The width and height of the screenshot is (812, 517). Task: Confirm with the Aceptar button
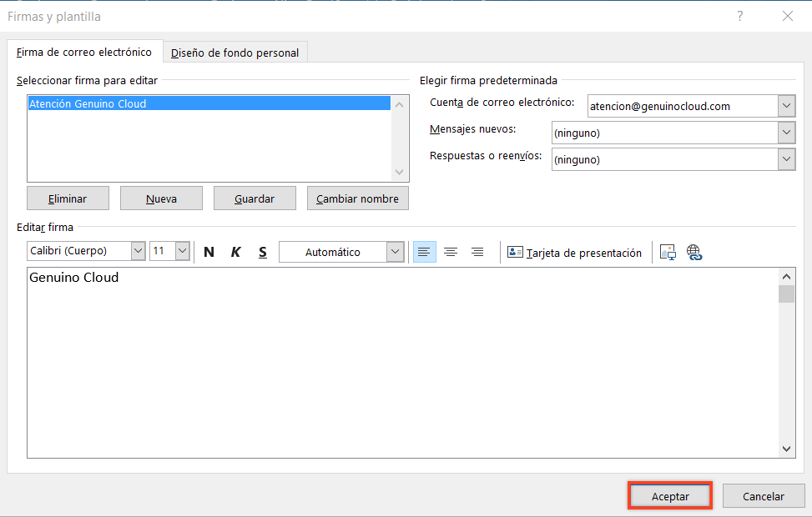tap(670, 496)
